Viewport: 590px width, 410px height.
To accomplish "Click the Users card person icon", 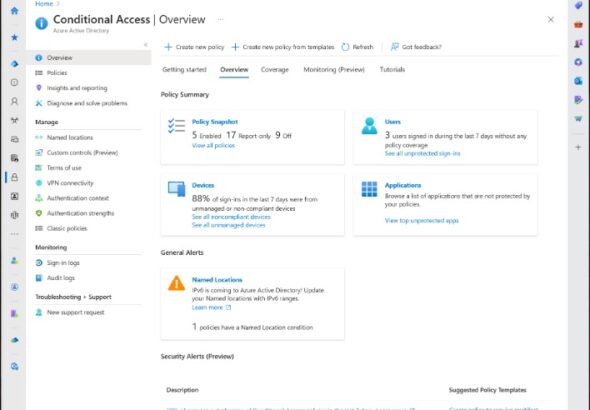I will click(x=369, y=126).
